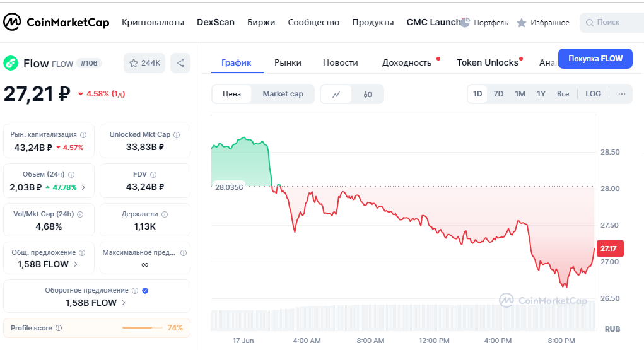Show info for Максимальное предложение
Image resolution: width=644 pixels, height=350 pixels.
(x=184, y=253)
